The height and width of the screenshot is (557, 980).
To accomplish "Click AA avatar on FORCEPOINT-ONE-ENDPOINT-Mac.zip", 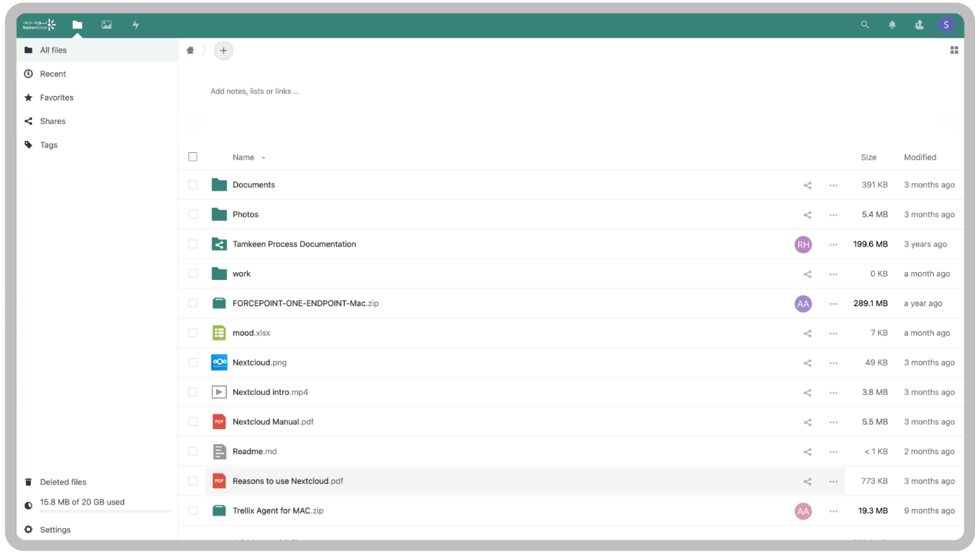I will tap(803, 304).
